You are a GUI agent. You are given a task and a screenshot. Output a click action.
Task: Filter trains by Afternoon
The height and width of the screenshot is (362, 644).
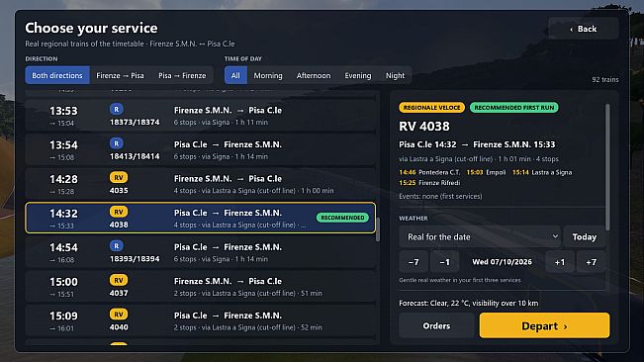tap(314, 75)
